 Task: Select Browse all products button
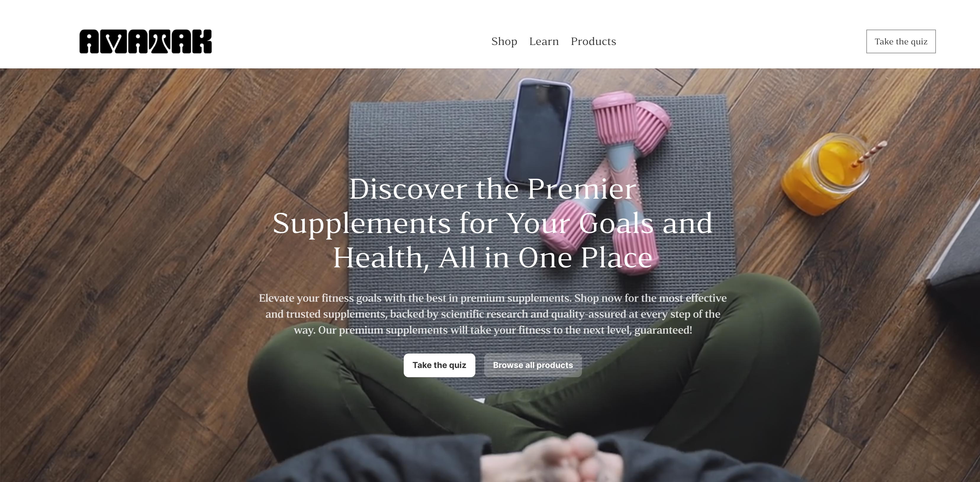(x=532, y=365)
